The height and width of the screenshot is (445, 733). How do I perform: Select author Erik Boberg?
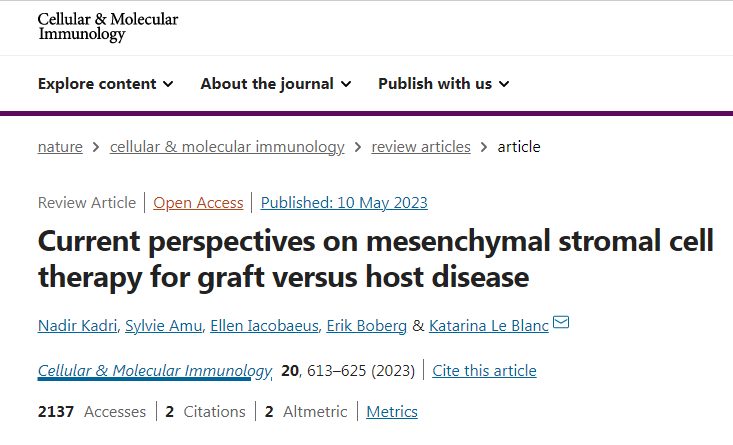click(x=366, y=324)
